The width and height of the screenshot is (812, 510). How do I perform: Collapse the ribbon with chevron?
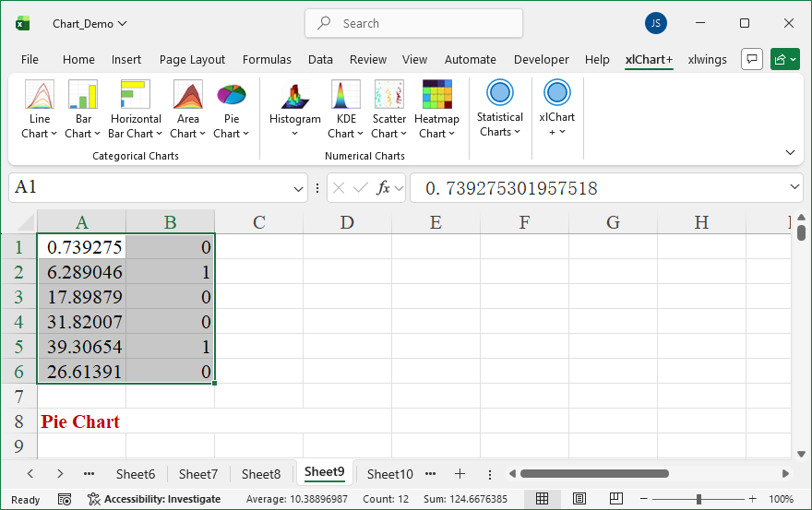pyautogui.click(x=790, y=152)
